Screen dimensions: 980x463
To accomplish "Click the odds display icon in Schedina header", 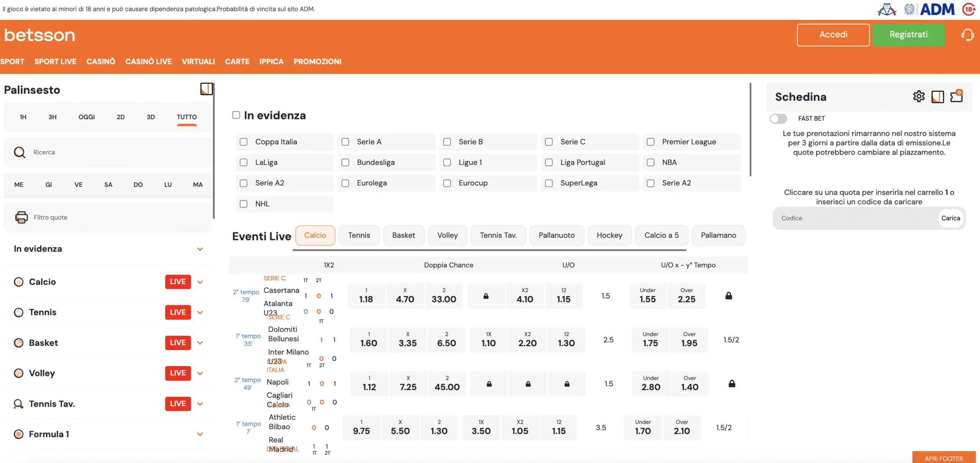I will [x=938, y=97].
